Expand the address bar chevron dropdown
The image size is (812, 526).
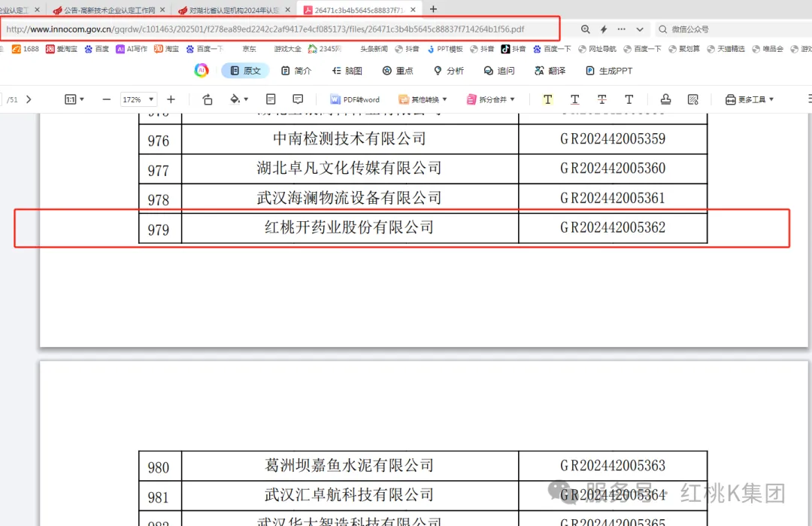(640, 29)
